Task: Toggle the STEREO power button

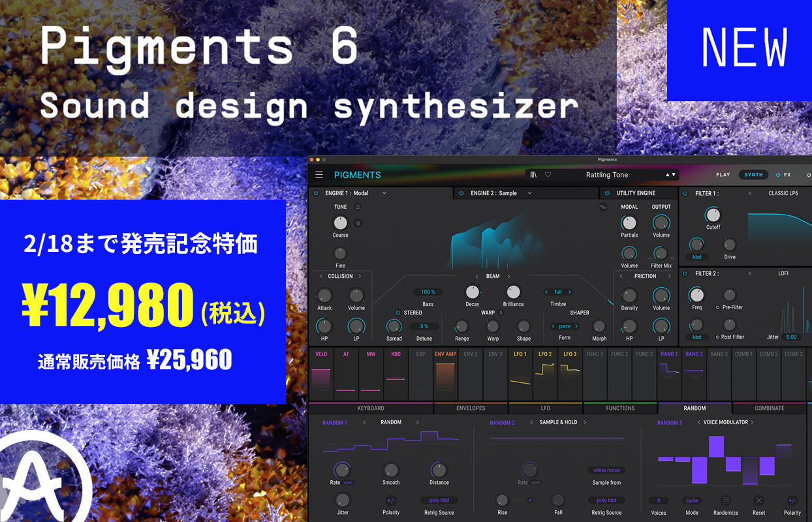Action: click(x=398, y=313)
